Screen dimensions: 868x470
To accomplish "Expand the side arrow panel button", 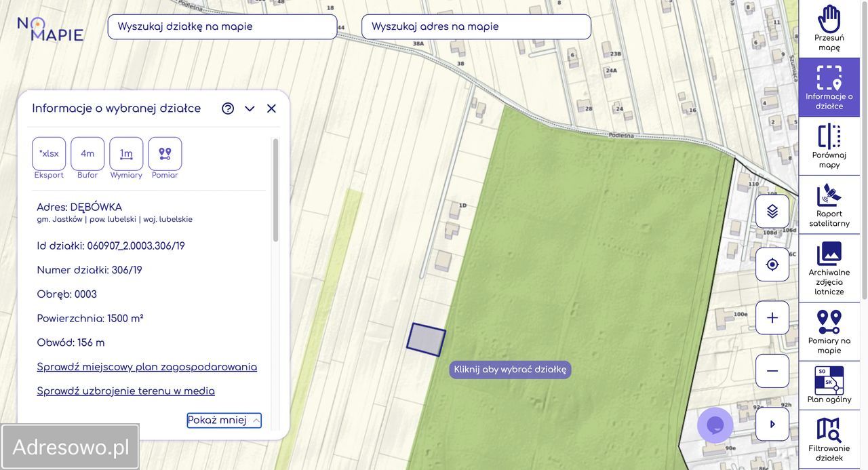I will [772, 425].
